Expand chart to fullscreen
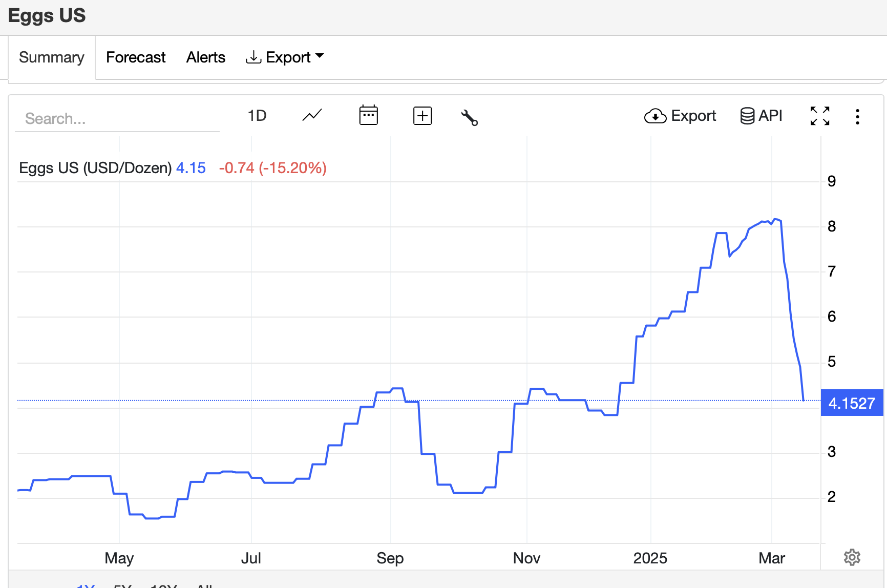This screenshot has width=887, height=588. [x=819, y=116]
